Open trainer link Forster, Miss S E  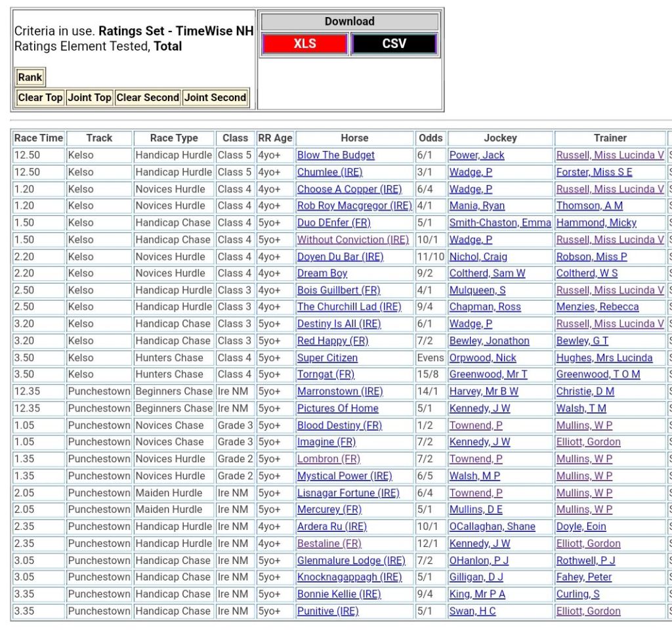point(594,172)
